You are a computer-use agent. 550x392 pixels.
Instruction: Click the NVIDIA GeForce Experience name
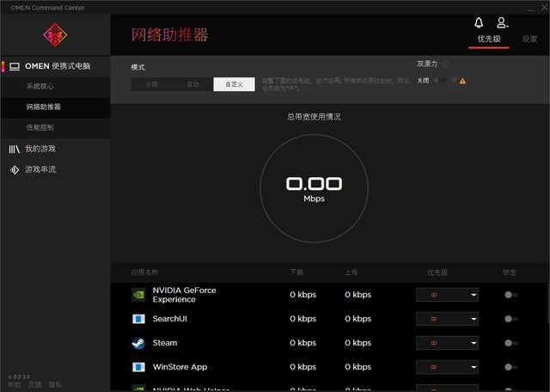(185, 295)
